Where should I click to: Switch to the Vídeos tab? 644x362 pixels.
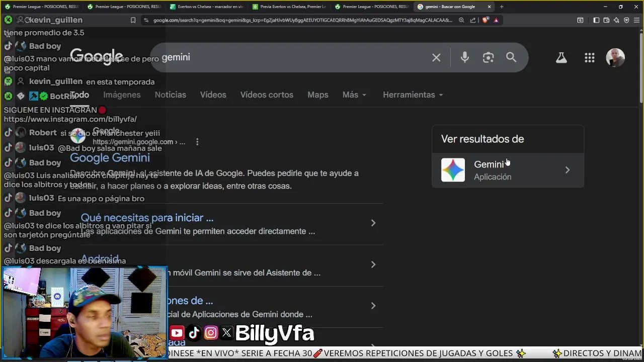[213, 95]
